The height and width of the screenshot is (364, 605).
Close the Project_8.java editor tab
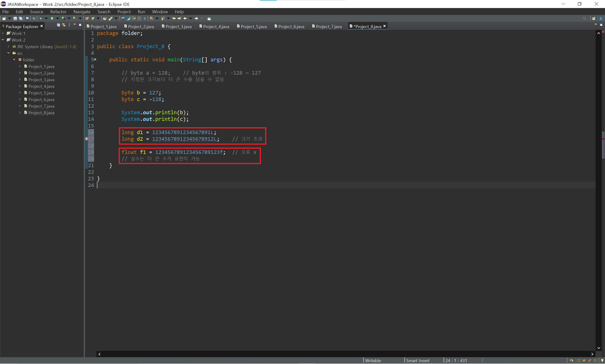click(x=385, y=26)
